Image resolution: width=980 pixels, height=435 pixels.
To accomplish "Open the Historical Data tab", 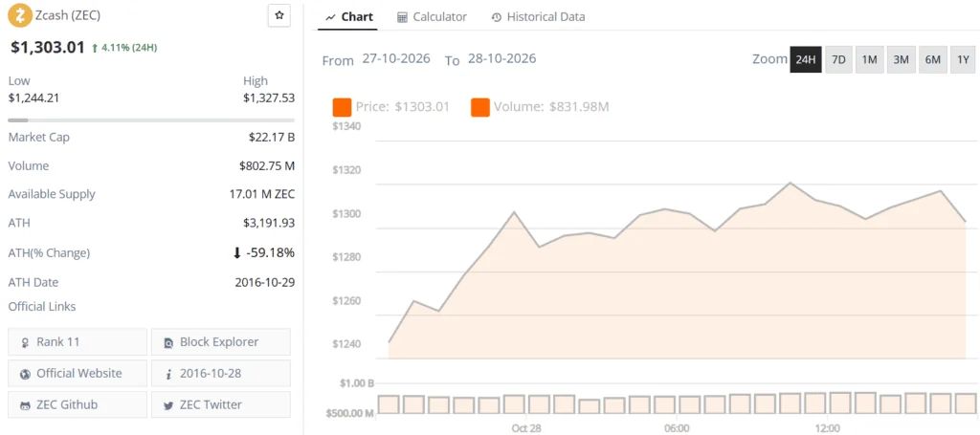I will click(538, 17).
